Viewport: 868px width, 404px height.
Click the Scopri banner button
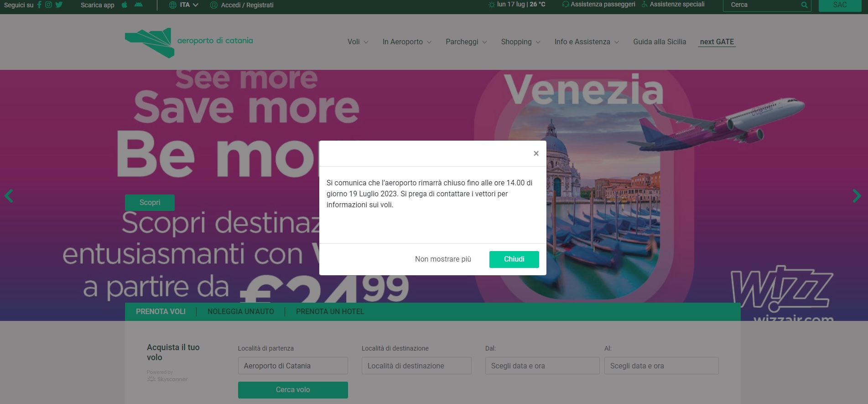[x=150, y=203]
